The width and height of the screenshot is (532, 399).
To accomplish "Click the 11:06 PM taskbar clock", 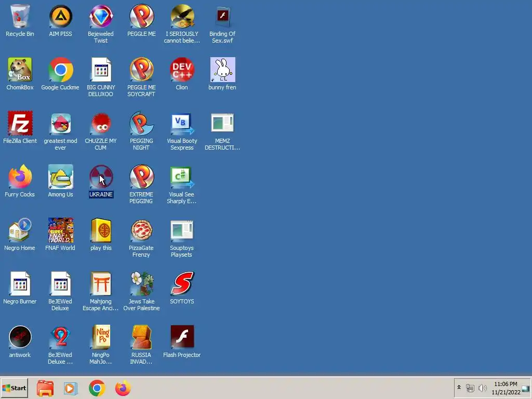I will [506, 384].
